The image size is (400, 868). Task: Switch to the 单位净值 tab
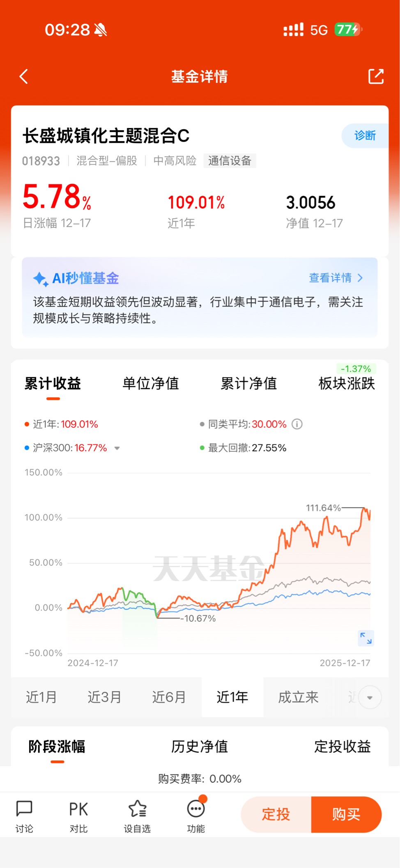151,383
